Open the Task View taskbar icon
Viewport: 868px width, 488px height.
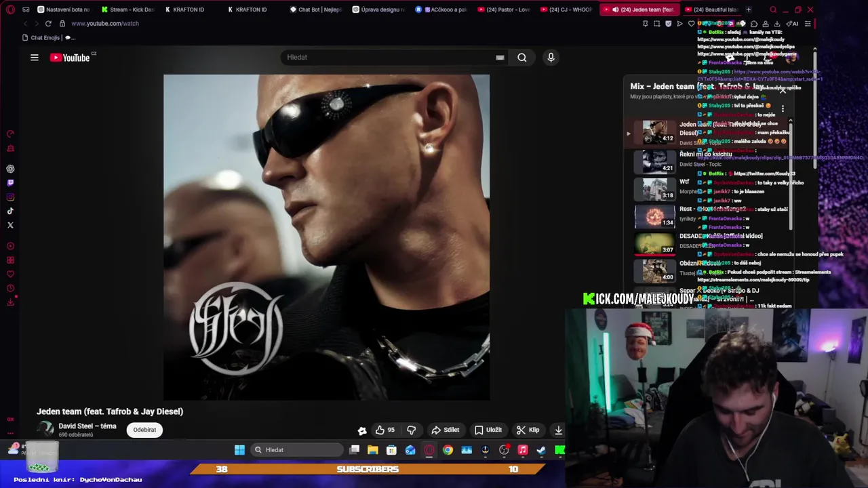[x=355, y=450]
